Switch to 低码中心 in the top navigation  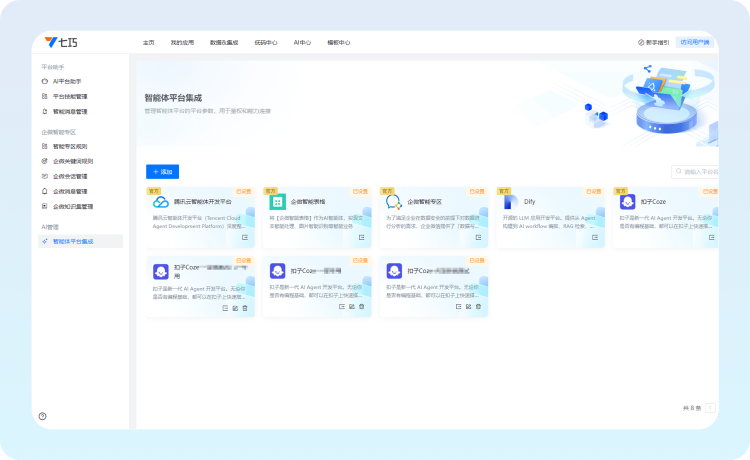pos(265,43)
